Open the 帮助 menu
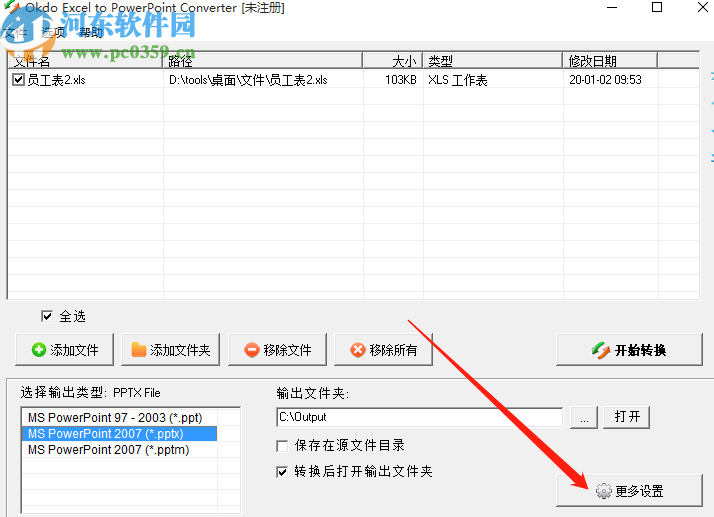714x517 pixels. (x=91, y=32)
